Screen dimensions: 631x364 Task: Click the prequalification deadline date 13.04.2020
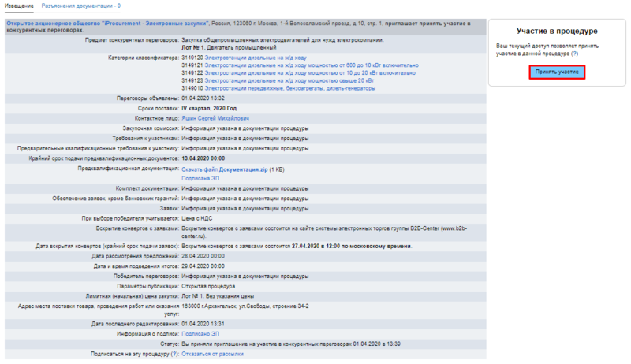tap(207, 158)
